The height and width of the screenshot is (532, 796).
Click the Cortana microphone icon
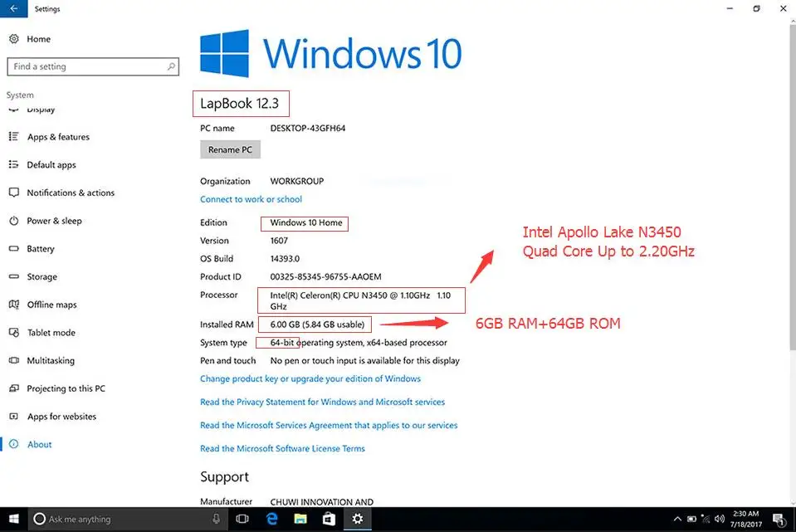[216, 519]
